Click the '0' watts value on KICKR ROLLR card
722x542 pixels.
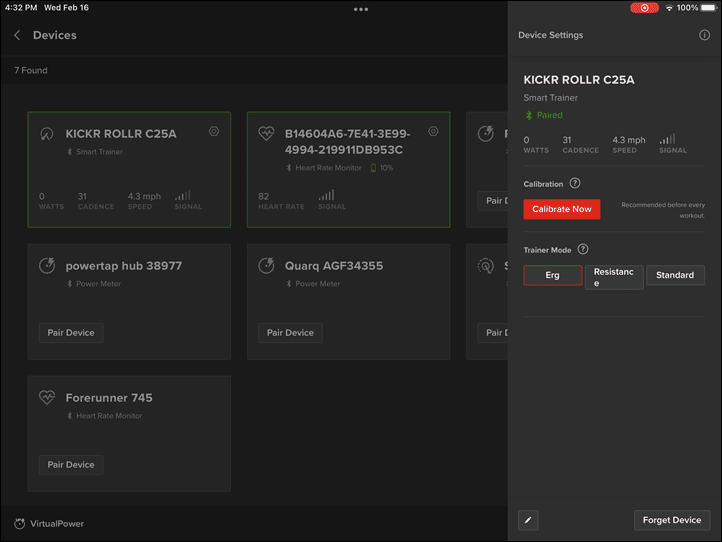coord(42,196)
